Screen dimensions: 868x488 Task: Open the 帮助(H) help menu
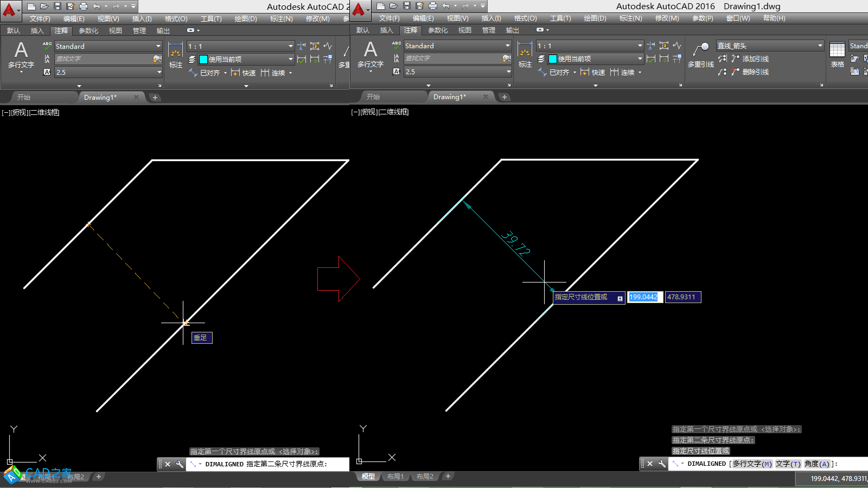(774, 18)
